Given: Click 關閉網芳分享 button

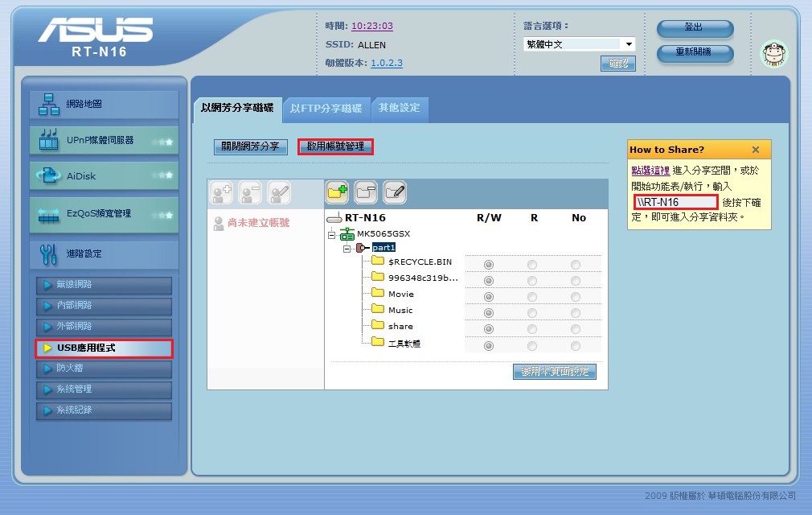Looking at the screenshot, I should pos(251,146).
